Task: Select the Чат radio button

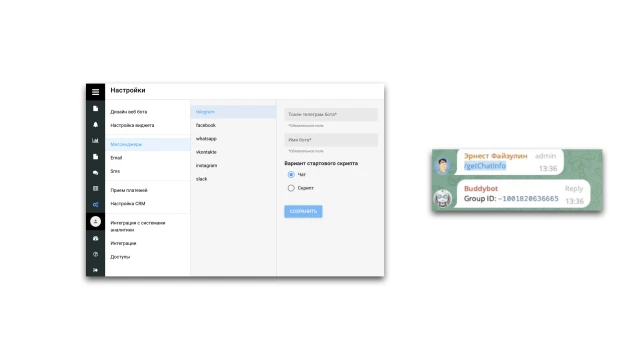Action: point(291,175)
